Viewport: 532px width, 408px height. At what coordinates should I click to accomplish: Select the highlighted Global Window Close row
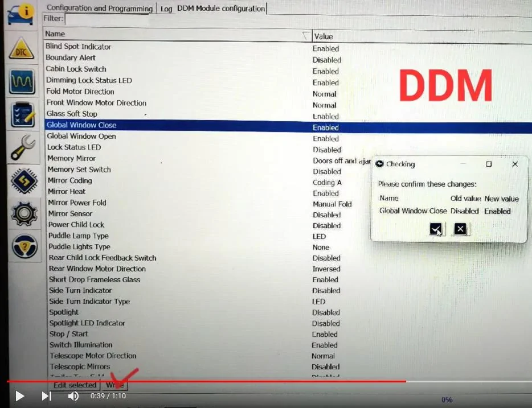[288, 126]
